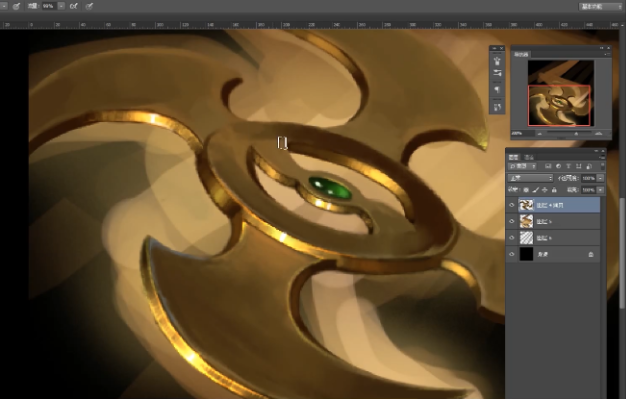Toggle lock position icon
The height and width of the screenshot is (399, 626).
coord(545,190)
